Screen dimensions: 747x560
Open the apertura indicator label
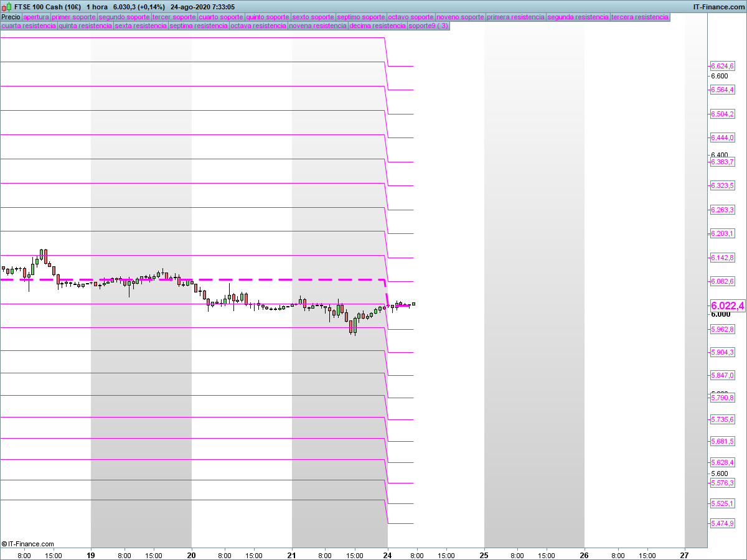tap(36, 17)
